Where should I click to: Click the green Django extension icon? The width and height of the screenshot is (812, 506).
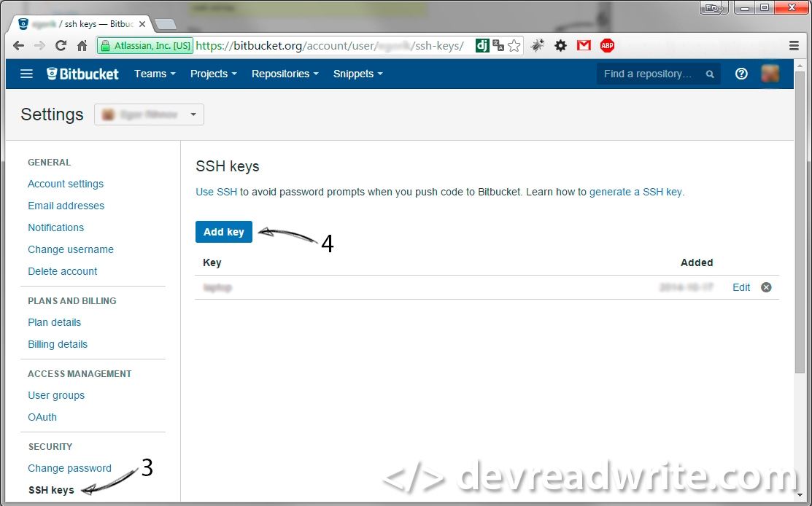tap(482, 45)
